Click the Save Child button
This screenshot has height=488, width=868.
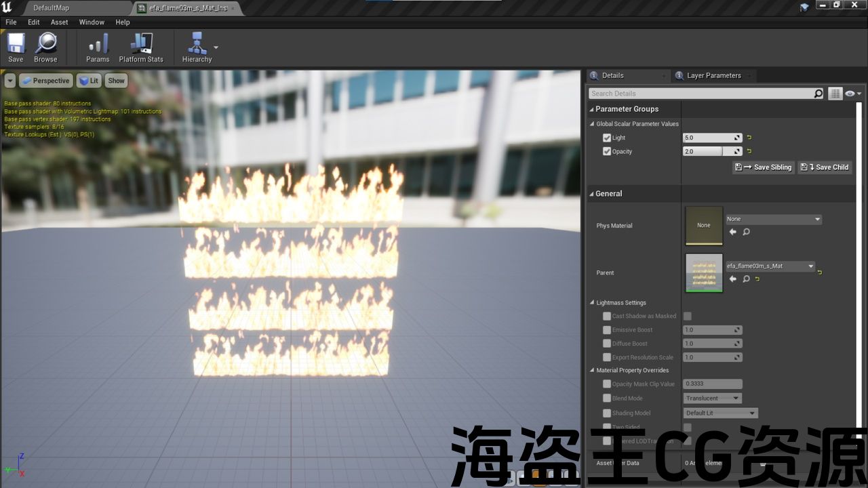[825, 167]
